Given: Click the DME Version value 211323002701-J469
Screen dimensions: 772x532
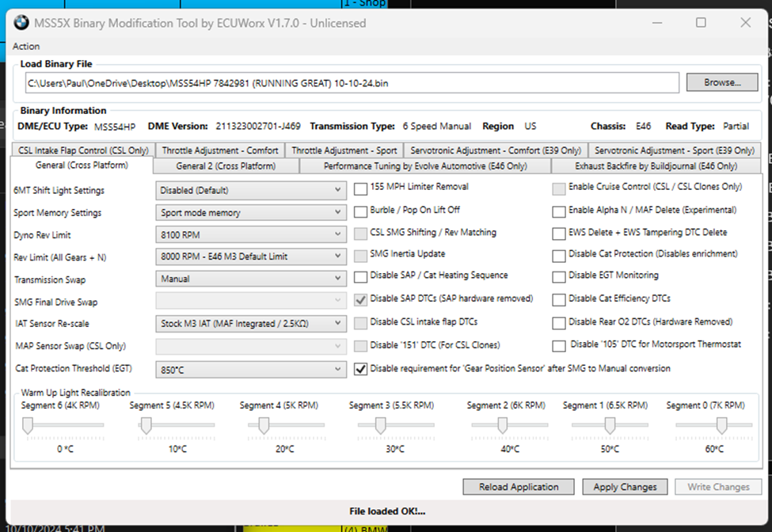Looking at the screenshot, I should 258,126.
